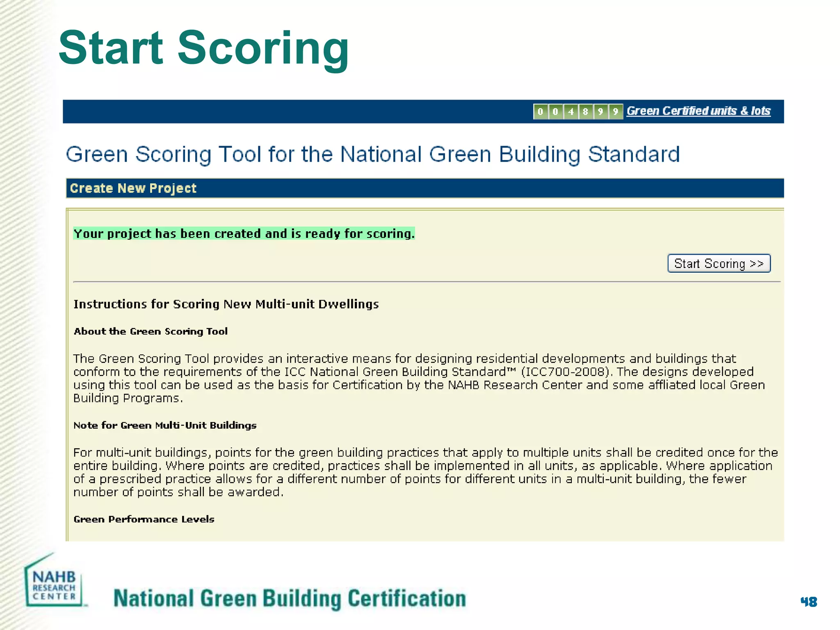
Task: Click National Green Building Certification footer text
Action: tap(290, 598)
